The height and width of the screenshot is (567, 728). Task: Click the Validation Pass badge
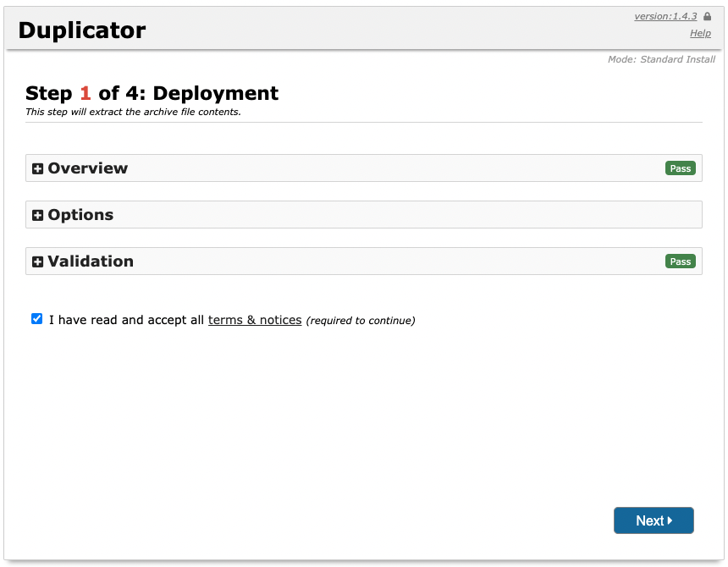(681, 261)
